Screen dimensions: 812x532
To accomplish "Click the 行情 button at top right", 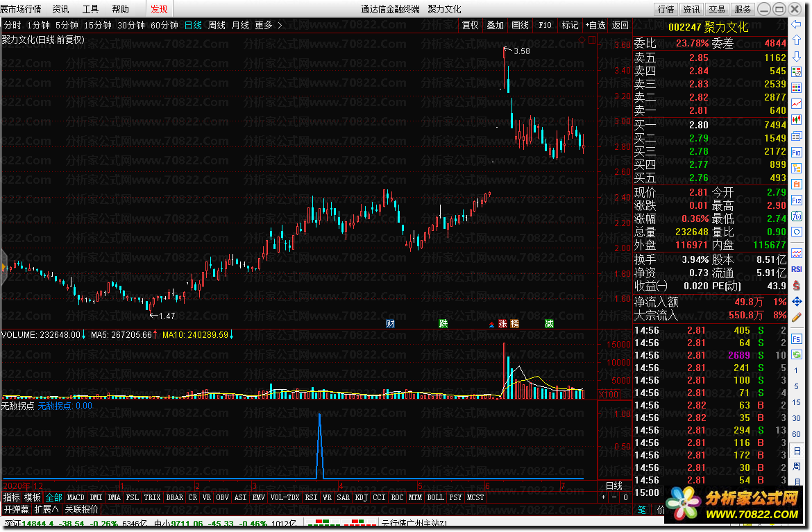I will (666, 9).
